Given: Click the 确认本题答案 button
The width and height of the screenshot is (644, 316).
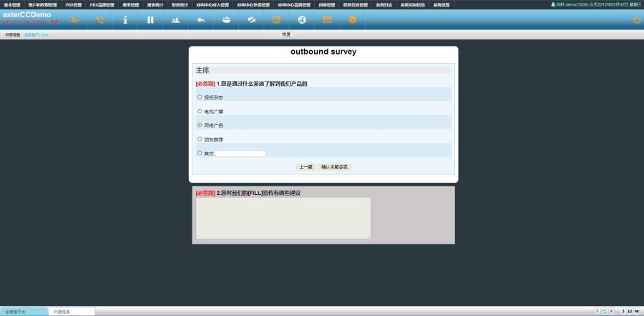Looking at the screenshot, I should click(x=334, y=167).
